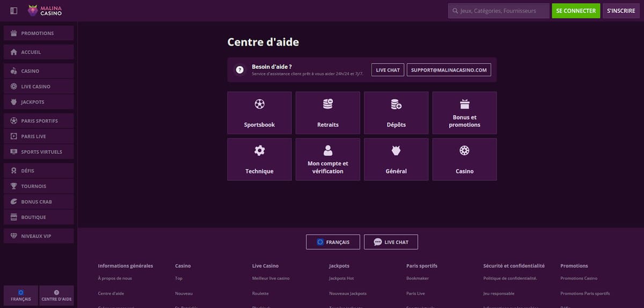The image size is (644, 308).
Task: Click the Malina Casino logo
Action: point(45,11)
